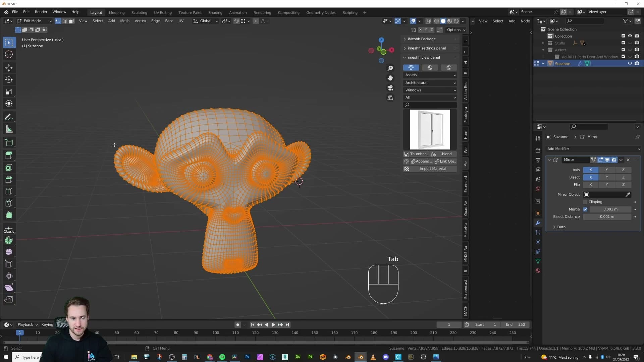Toggle Bisect Z button
The width and height of the screenshot is (644, 362).
tap(623, 177)
